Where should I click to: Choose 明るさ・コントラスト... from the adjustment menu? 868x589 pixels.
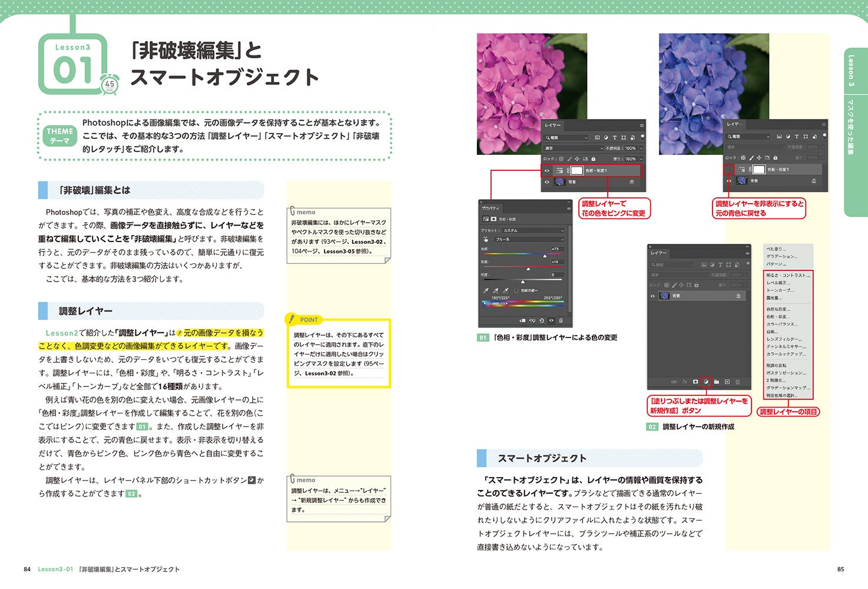(x=788, y=275)
